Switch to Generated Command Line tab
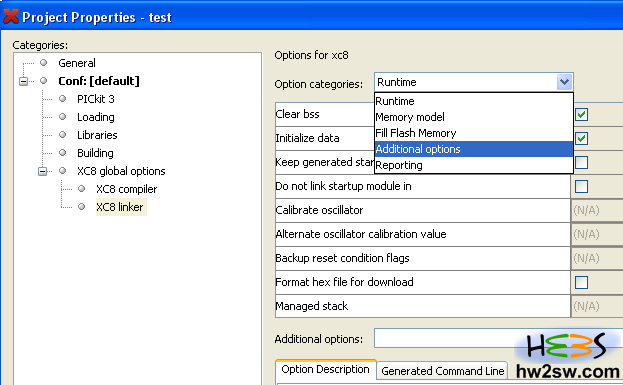Viewport: 623px width, 385px height. (x=443, y=371)
